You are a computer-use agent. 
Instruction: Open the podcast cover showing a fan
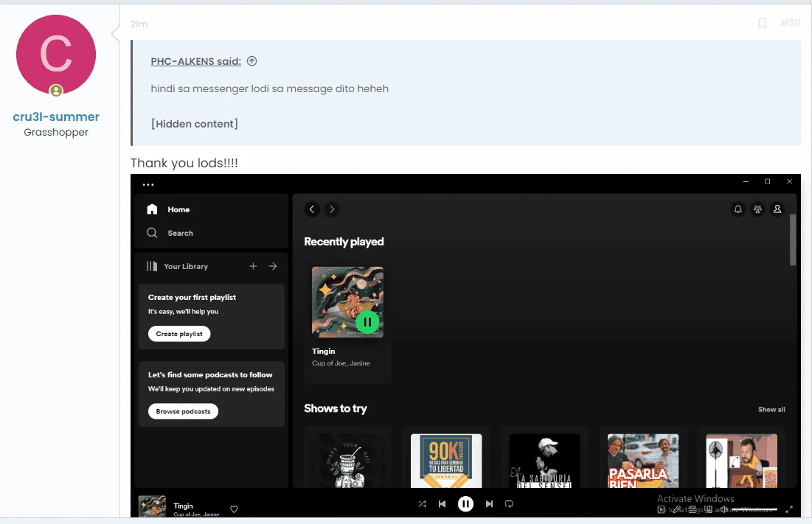[x=742, y=461]
